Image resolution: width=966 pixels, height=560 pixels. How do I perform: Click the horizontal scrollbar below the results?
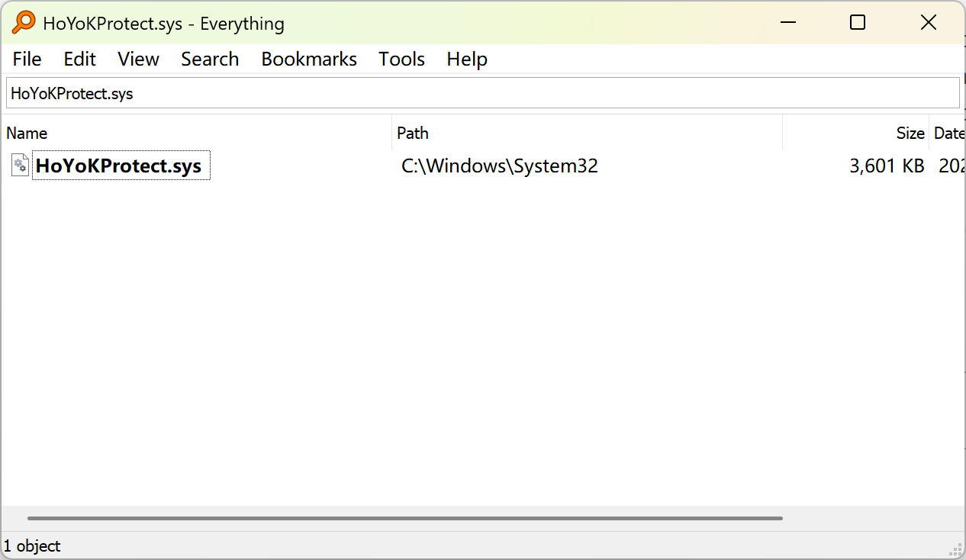[x=404, y=519]
